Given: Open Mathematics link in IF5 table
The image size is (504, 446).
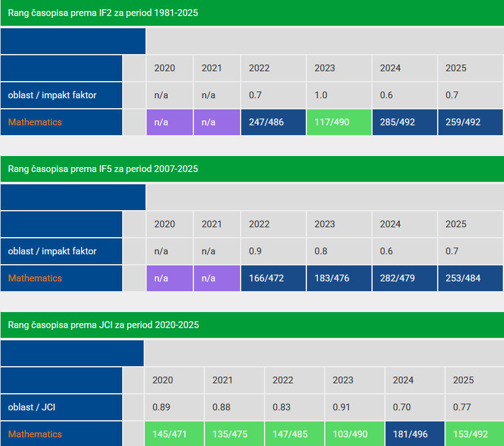Looking at the screenshot, I should pos(35,278).
